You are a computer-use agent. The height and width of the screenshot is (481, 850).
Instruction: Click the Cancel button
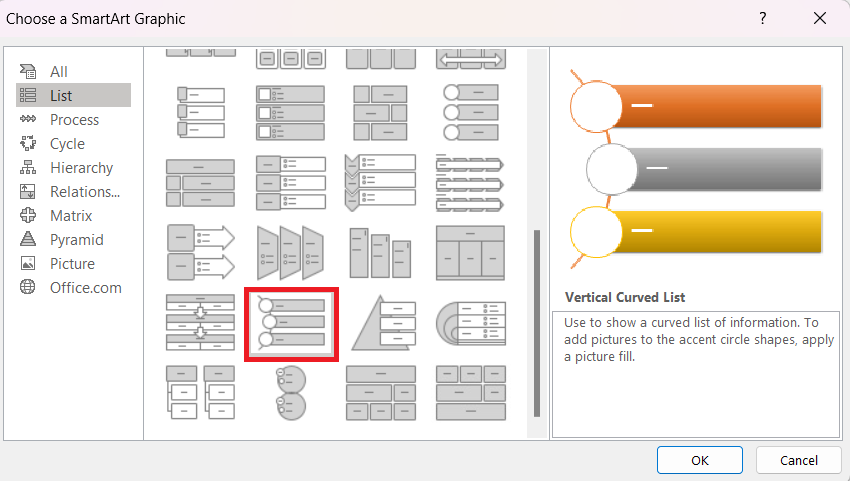point(799,460)
